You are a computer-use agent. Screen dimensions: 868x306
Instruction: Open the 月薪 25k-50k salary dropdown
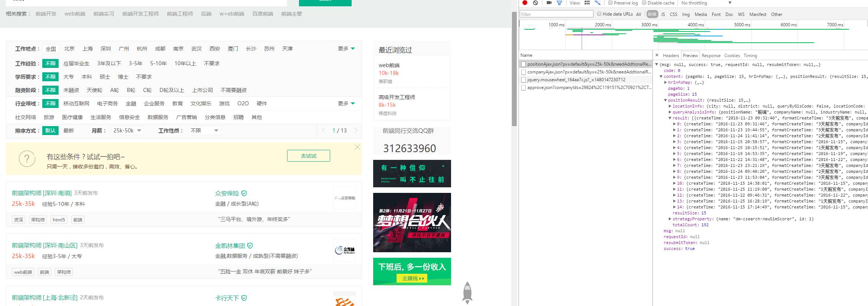[127, 131]
